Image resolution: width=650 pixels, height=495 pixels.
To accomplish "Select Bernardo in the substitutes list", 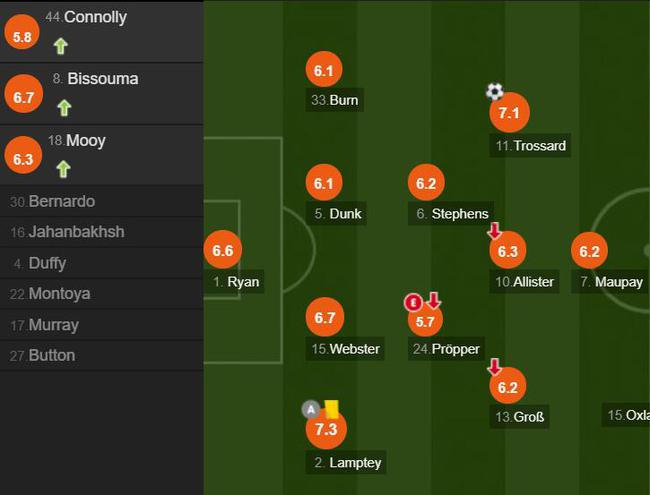I will click(x=61, y=201).
